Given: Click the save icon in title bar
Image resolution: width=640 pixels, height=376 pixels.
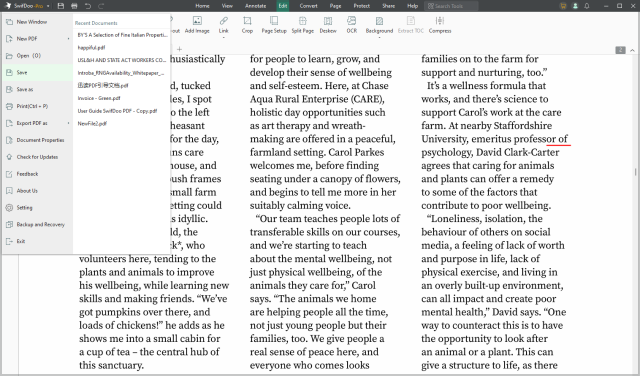Looking at the screenshot, I should click(61, 6).
